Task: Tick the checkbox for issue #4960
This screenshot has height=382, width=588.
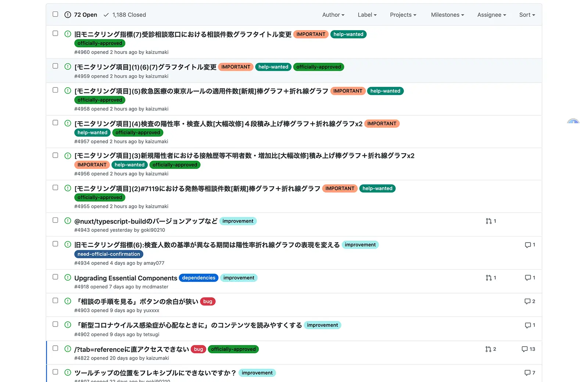Action: [55, 33]
